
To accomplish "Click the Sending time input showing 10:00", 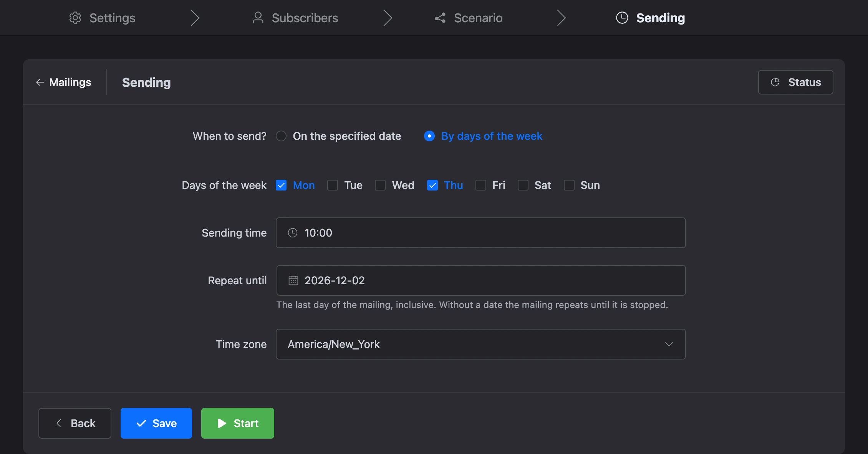I will pos(481,233).
